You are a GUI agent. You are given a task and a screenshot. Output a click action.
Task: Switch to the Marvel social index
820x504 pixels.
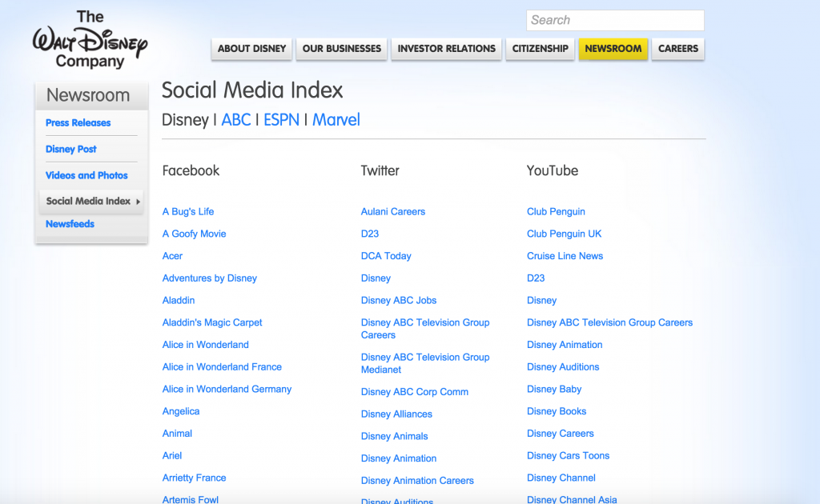tap(336, 120)
